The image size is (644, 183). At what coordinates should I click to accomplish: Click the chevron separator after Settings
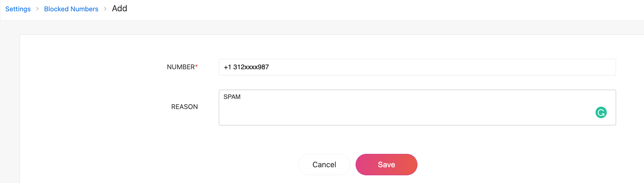37,9
